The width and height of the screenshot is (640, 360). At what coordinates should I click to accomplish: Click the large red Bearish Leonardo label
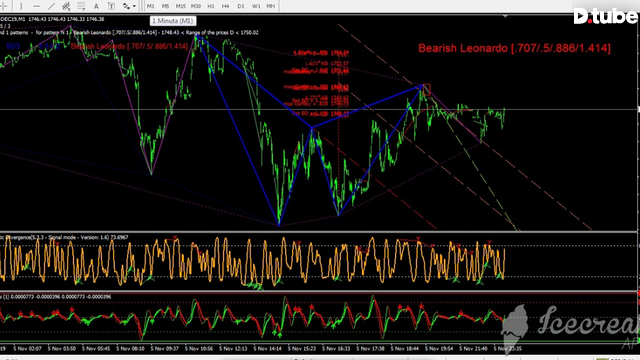tap(514, 48)
